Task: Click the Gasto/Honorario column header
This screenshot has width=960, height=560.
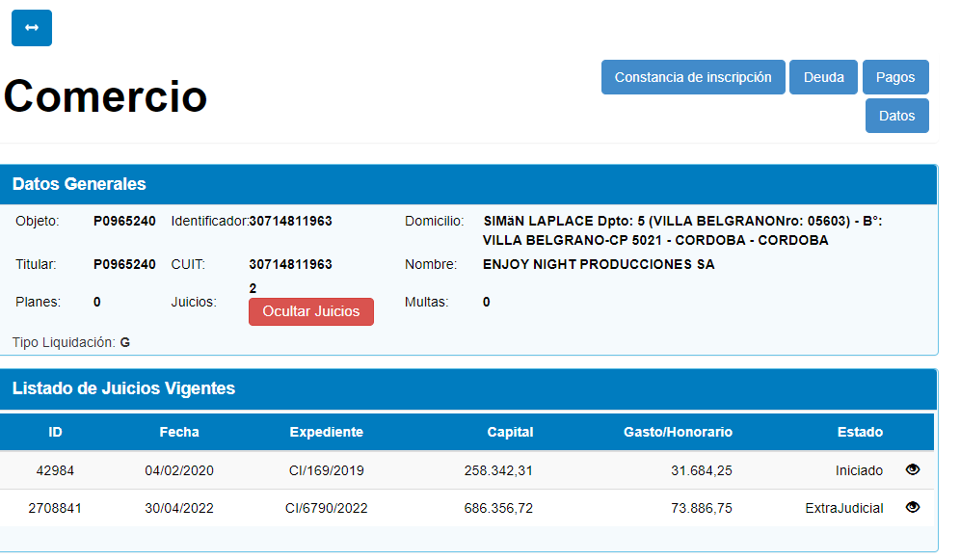Action: click(678, 432)
